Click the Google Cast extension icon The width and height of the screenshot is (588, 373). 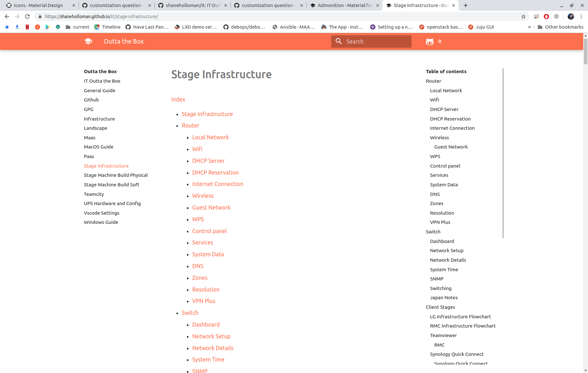click(x=536, y=16)
